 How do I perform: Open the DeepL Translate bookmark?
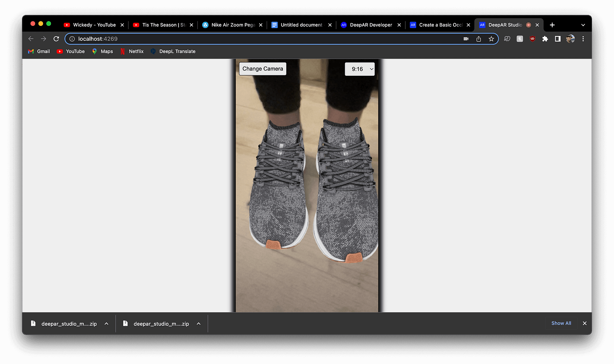click(x=173, y=51)
